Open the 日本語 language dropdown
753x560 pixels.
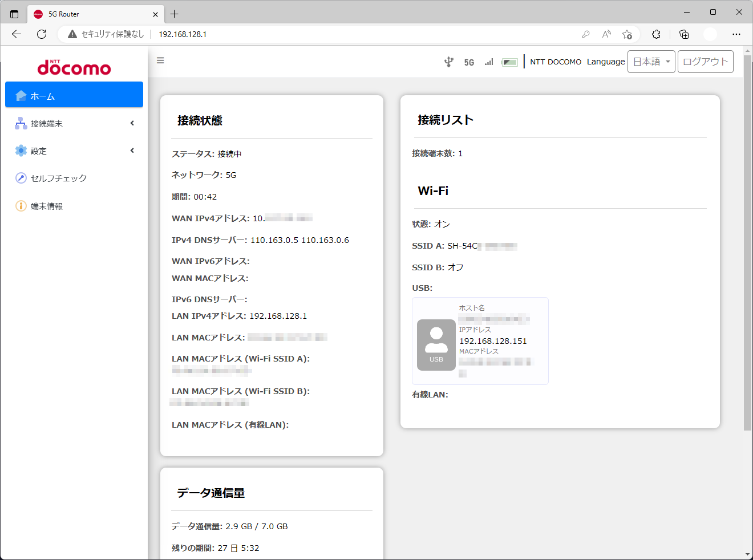tap(651, 61)
